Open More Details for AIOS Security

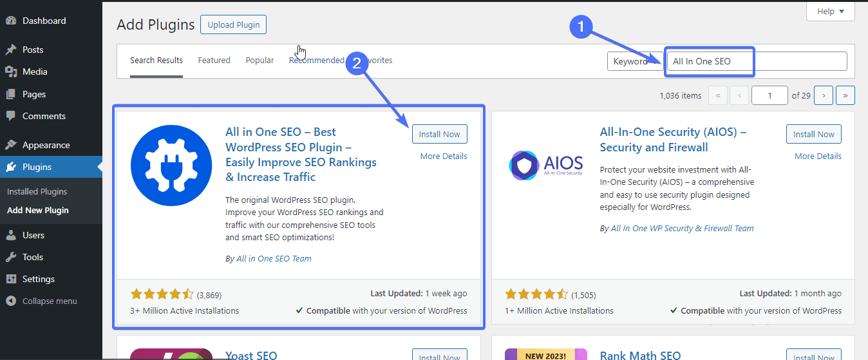[818, 156]
